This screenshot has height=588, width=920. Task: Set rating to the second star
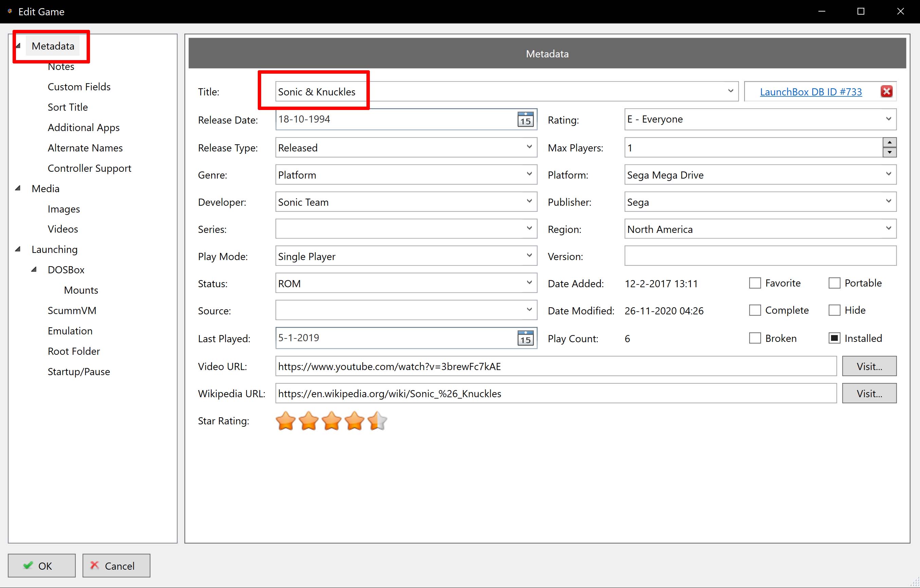pos(308,421)
